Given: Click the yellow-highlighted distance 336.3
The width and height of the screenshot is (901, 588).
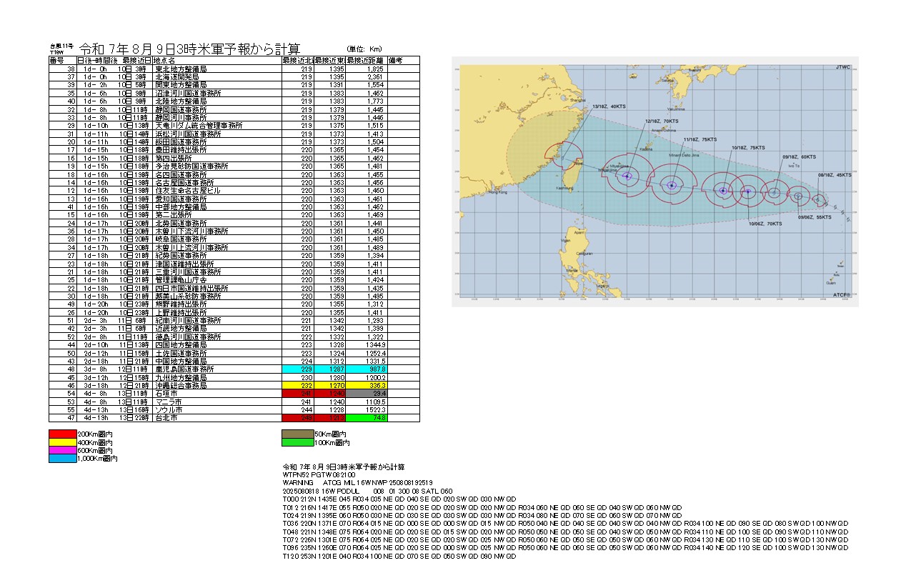Looking at the screenshot, I should pos(367,386).
